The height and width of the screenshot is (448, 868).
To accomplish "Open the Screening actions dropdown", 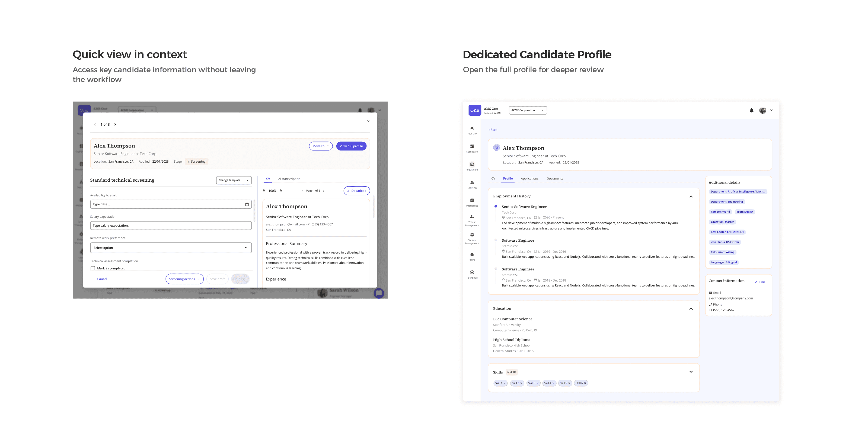I will point(184,279).
